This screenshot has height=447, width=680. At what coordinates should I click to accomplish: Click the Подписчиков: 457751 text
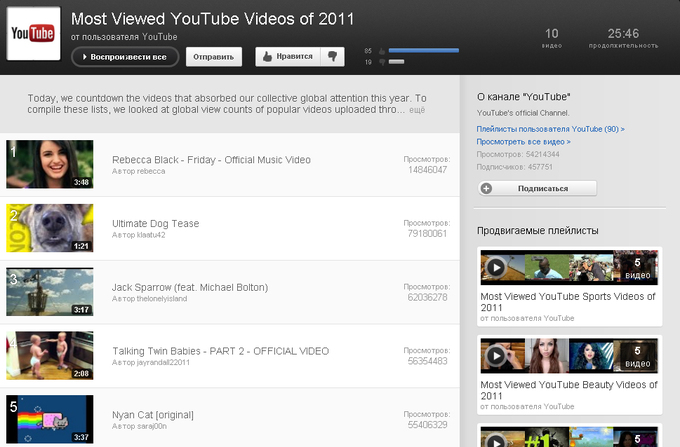(514, 167)
